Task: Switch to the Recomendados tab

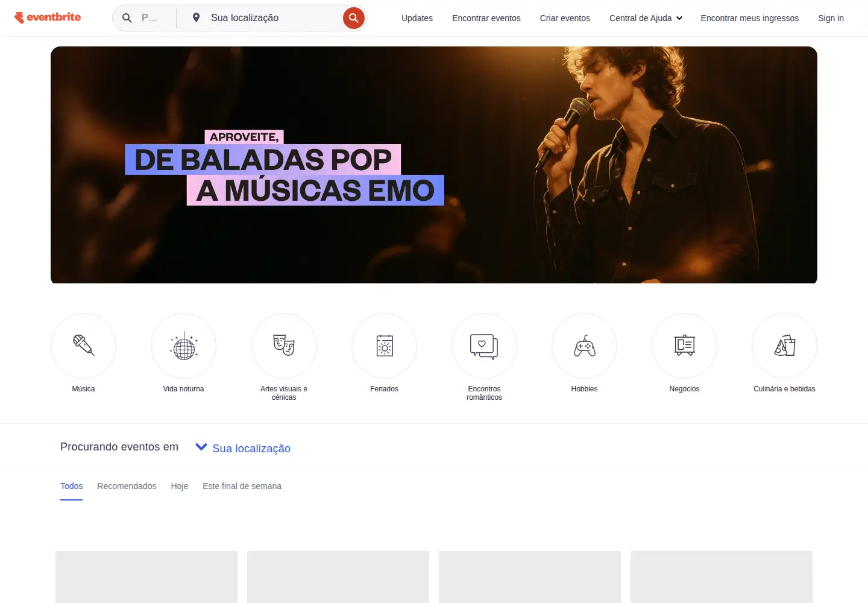Action: (127, 486)
